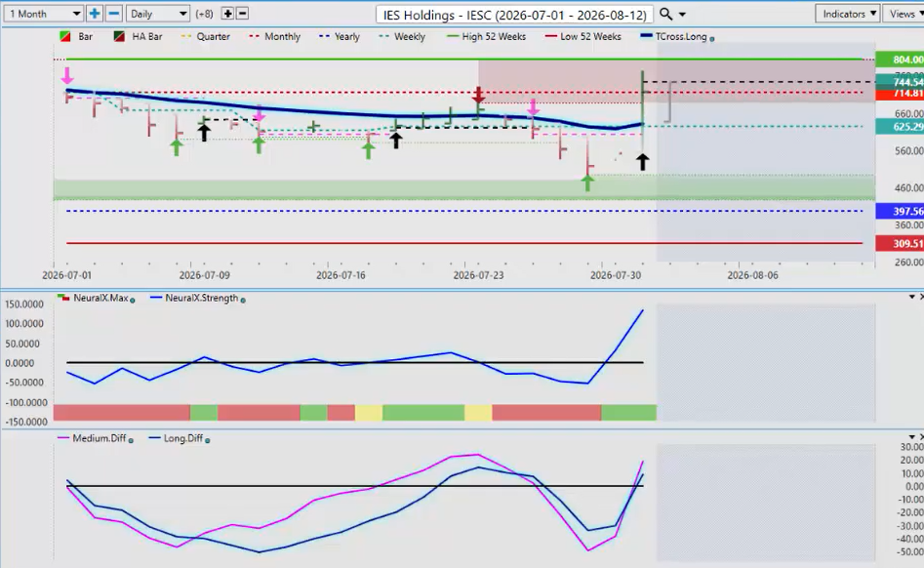Image resolution: width=924 pixels, height=568 pixels.
Task: Toggle the Quarter legend entry
Action: [x=205, y=36]
